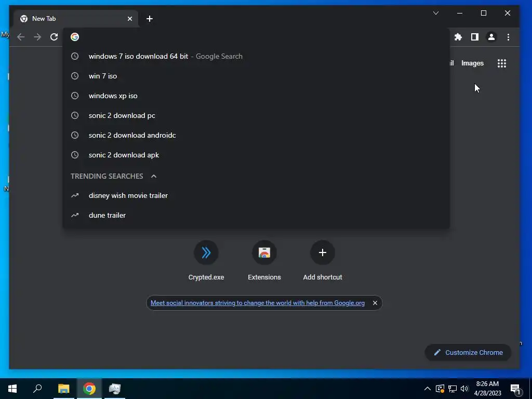532x399 pixels.
Task: Open the computer app taskbar icon
Action: coord(115,389)
